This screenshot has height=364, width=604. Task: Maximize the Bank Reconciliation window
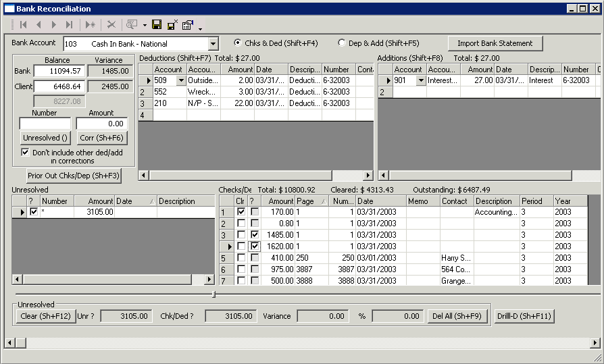coord(583,9)
